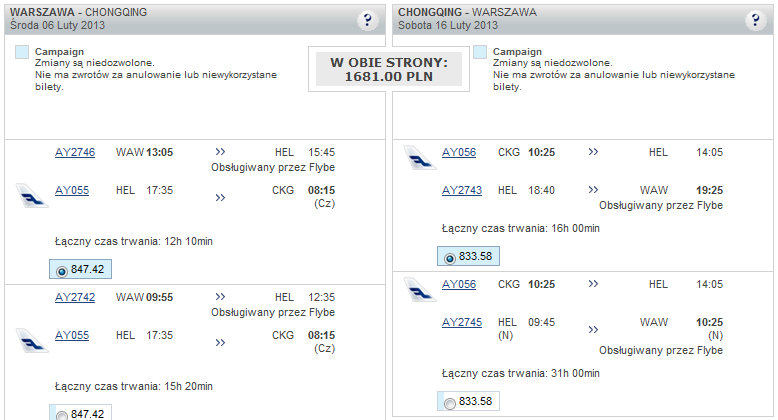Open flight AY2746 details link

(x=75, y=152)
